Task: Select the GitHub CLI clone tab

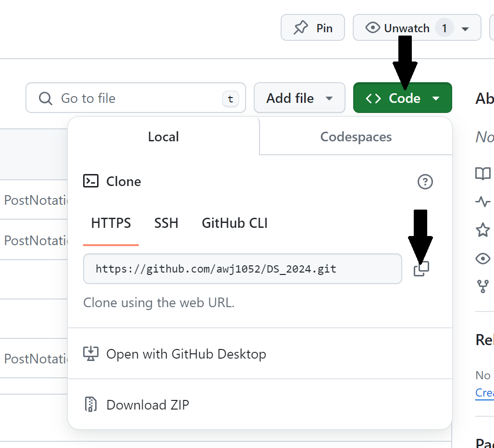Action: pyautogui.click(x=235, y=223)
